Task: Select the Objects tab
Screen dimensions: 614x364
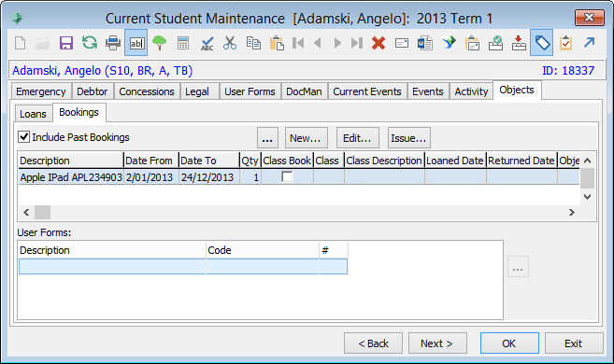Action: pyautogui.click(x=517, y=90)
